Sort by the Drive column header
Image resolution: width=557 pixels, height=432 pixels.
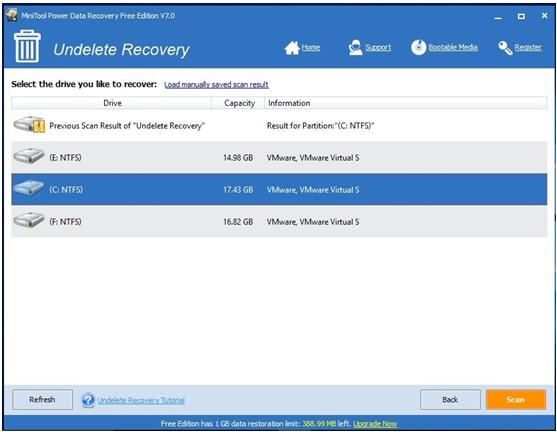pyautogui.click(x=112, y=103)
